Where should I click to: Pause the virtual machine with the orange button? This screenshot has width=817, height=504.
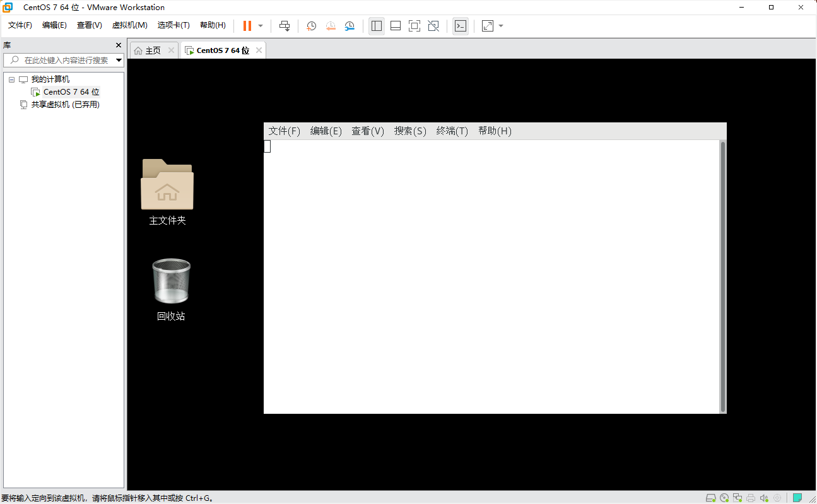tap(247, 26)
